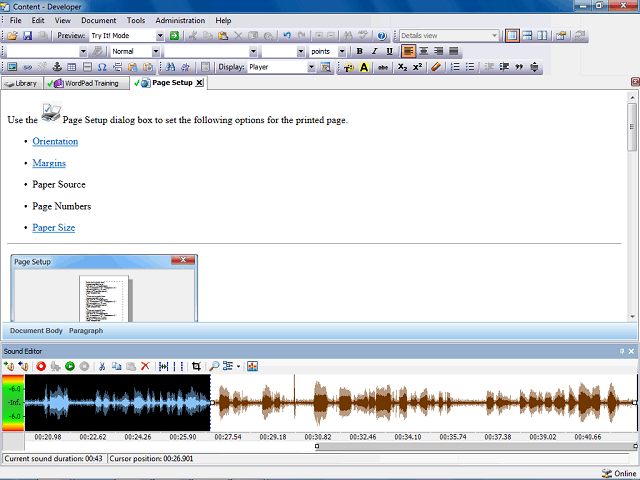Cut the selected audio with scissors

[102, 366]
